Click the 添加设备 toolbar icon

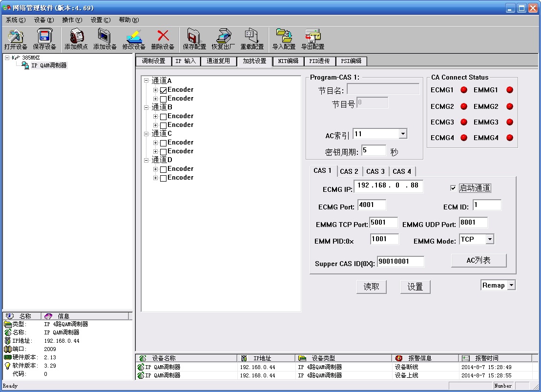click(105, 39)
